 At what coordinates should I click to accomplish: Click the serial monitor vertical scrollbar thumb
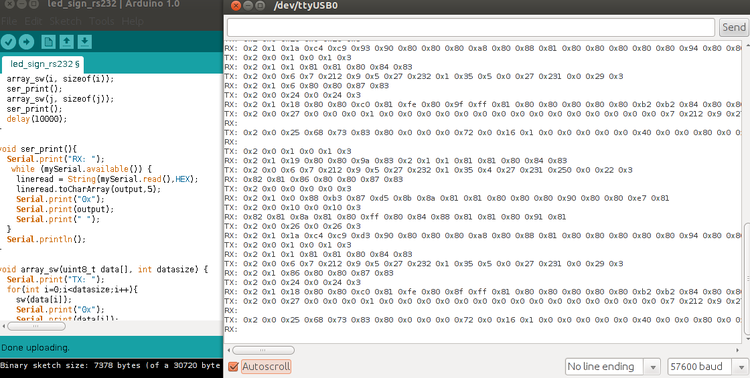click(747, 278)
